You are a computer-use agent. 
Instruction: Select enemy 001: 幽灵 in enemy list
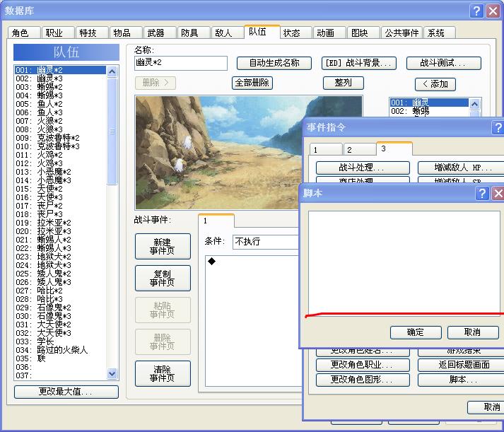click(x=429, y=103)
